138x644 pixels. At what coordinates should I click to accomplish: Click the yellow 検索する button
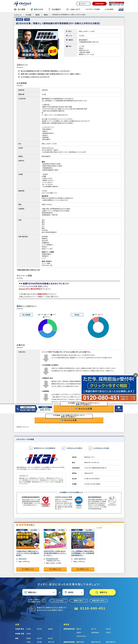[102, 592]
